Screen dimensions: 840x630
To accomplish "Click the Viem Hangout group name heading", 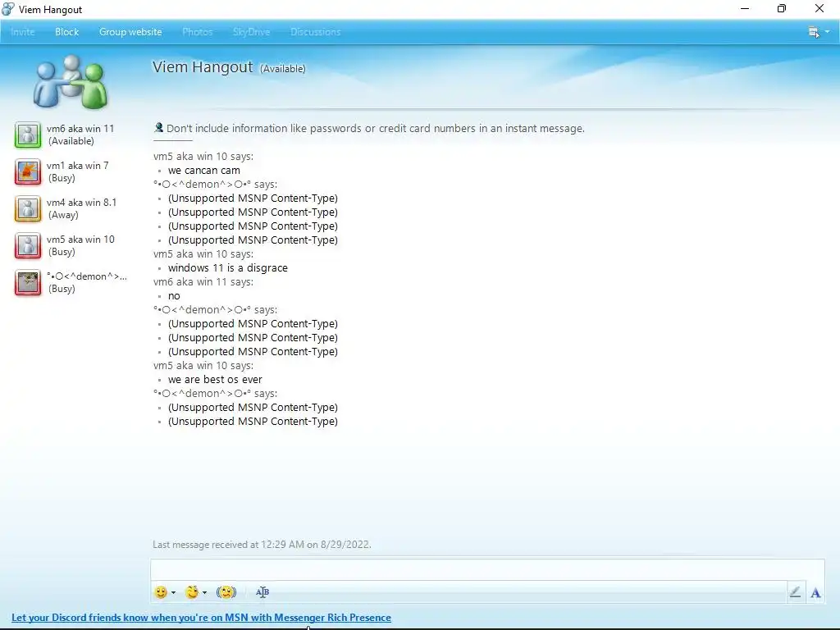I will click(203, 67).
